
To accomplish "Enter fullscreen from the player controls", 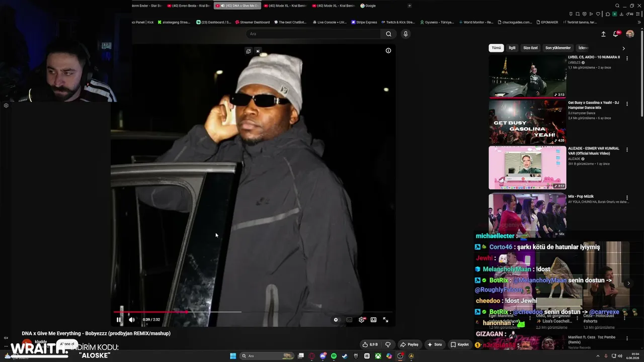I will pyautogui.click(x=386, y=320).
